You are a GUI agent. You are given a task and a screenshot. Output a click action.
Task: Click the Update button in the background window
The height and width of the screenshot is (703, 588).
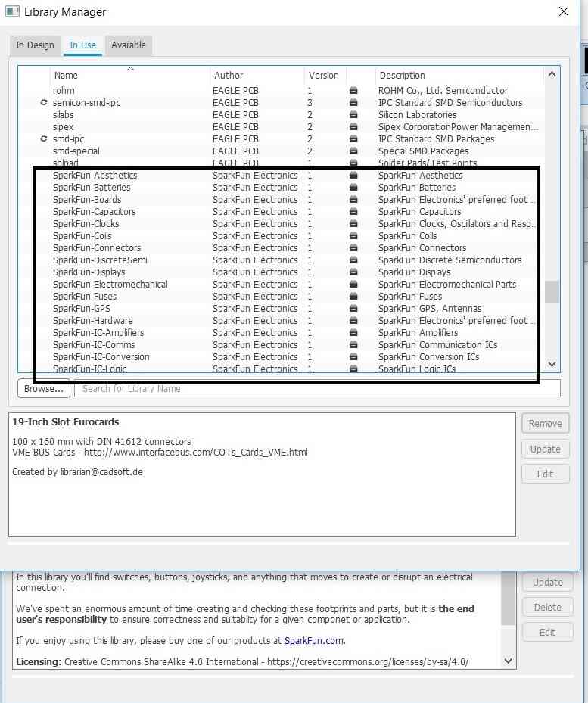(x=548, y=582)
